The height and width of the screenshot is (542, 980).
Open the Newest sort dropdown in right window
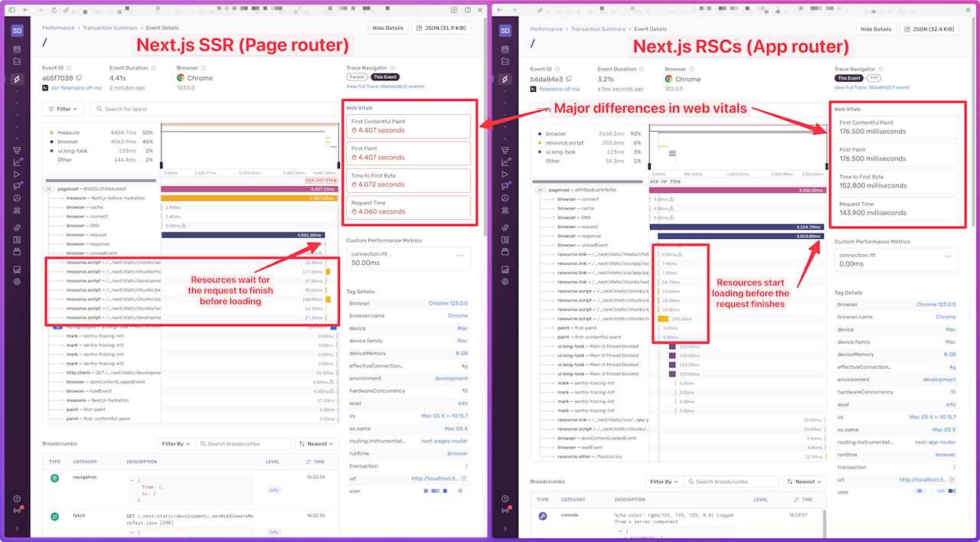point(803,482)
